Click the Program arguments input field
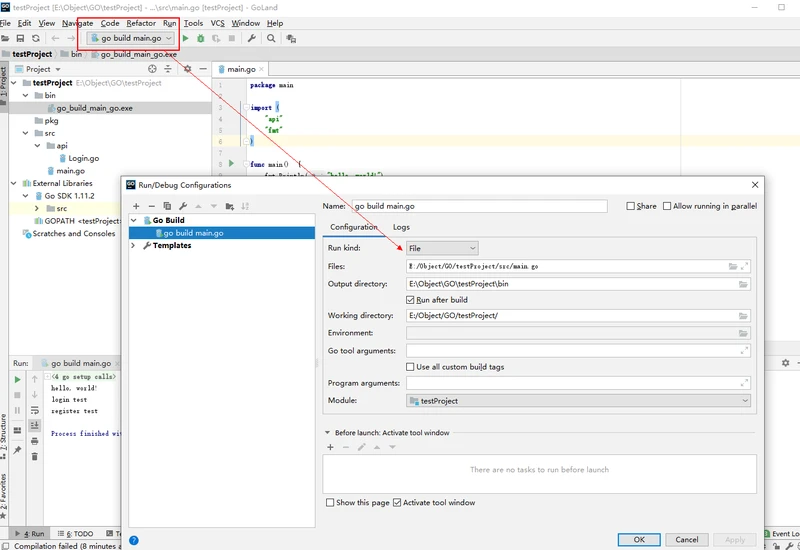 (570, 383)
